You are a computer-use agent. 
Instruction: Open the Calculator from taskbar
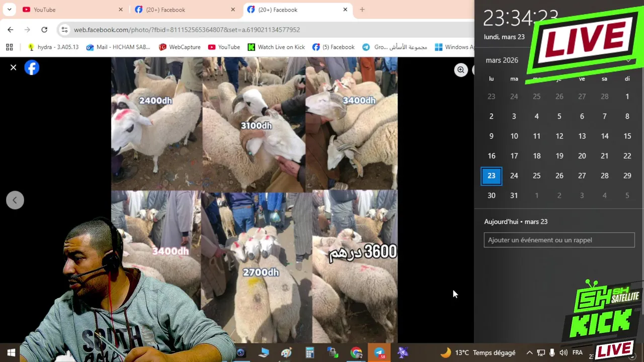pos(310,352)
